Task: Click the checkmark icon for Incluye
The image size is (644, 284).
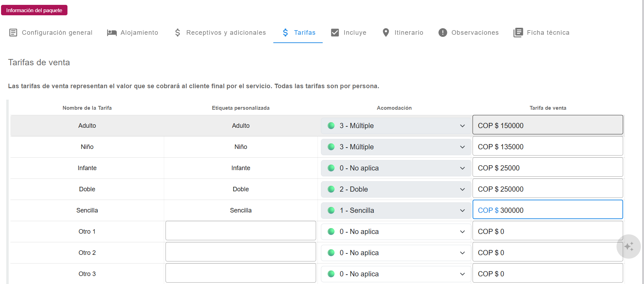Action: [335, 33]
